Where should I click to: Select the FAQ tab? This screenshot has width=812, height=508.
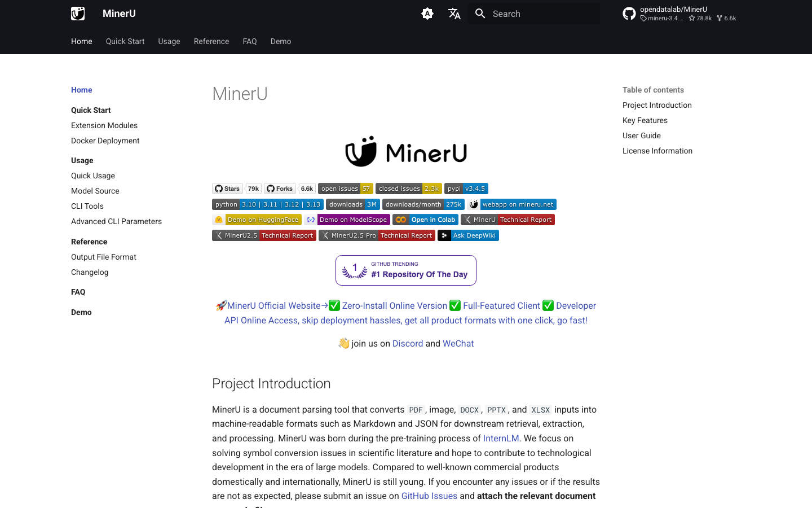click(x=250, y=41)
